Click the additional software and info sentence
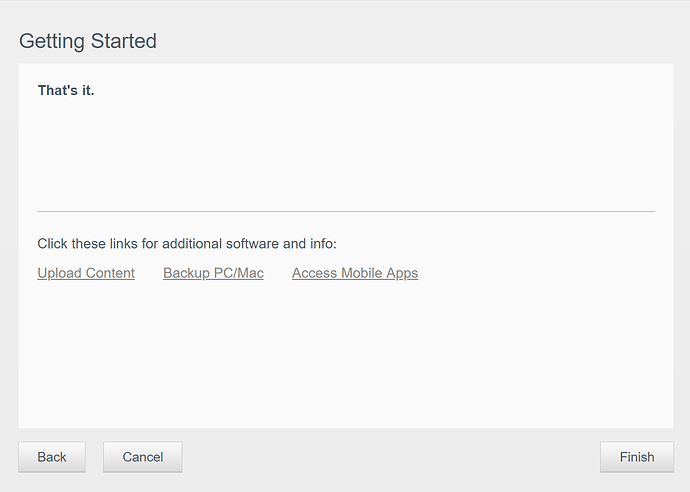This screenshot has height=492, width=690. click(187, 243)
